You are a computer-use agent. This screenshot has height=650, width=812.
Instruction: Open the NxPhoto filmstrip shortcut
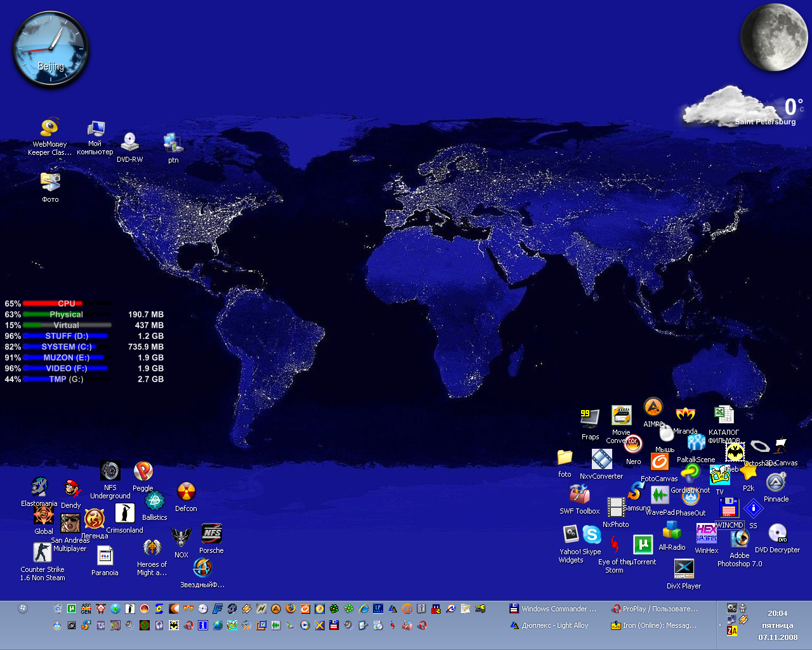point(615,508)
